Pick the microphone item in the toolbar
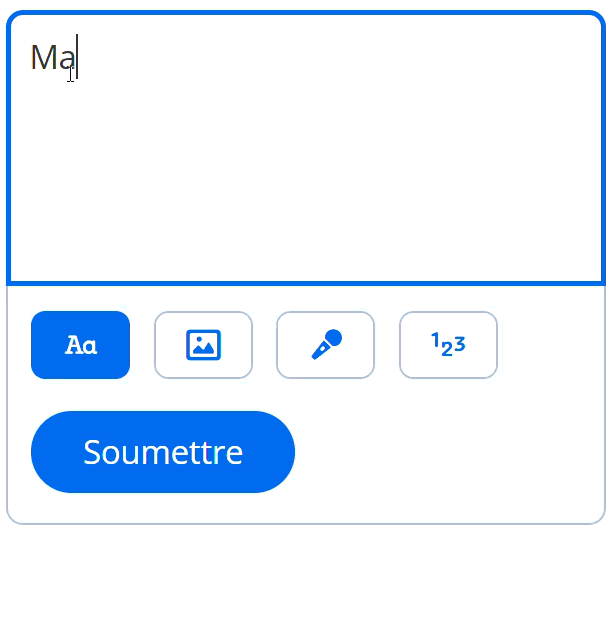This screenshot has height=618, width=614. pos(326,345)
